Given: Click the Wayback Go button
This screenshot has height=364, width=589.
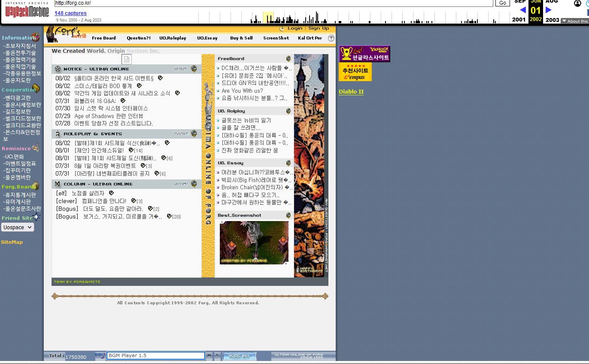Looking at the screenshot, I should [502, 3].
